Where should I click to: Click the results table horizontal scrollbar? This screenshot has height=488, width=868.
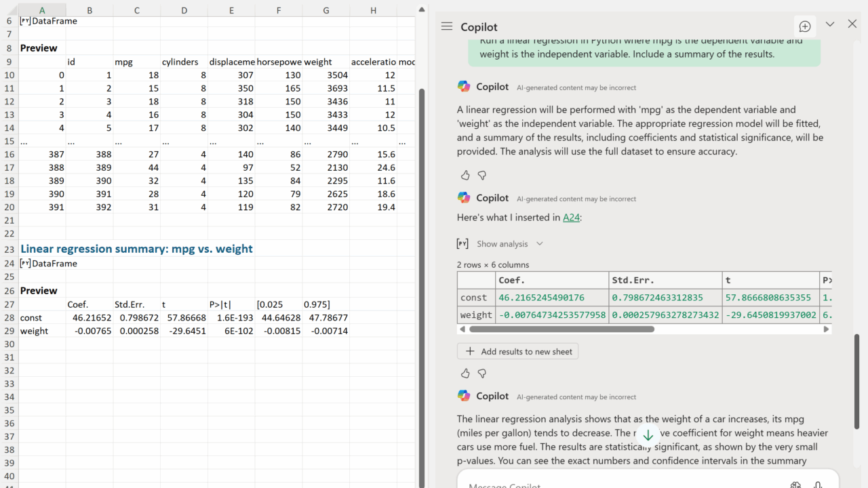click(561, 329)
